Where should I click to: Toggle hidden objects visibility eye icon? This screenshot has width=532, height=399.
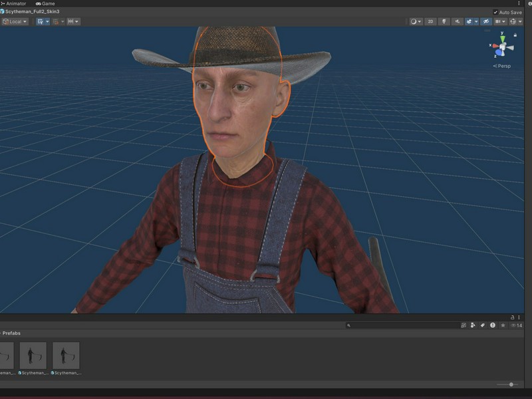[486, 21]
